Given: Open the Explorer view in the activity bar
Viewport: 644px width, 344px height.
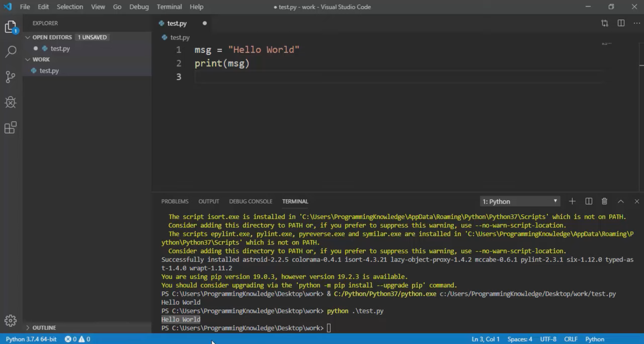Looking at the screenshot, I should tap(11, 27).
